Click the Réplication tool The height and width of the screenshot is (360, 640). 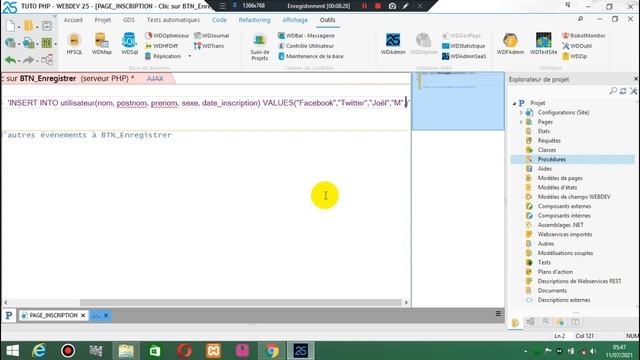163,56
